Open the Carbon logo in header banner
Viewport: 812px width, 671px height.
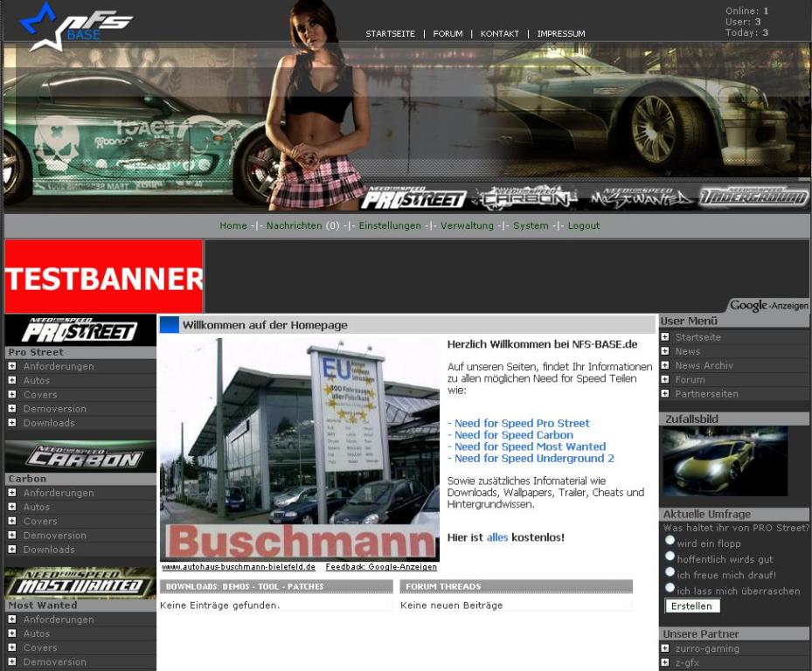[527, 198]
